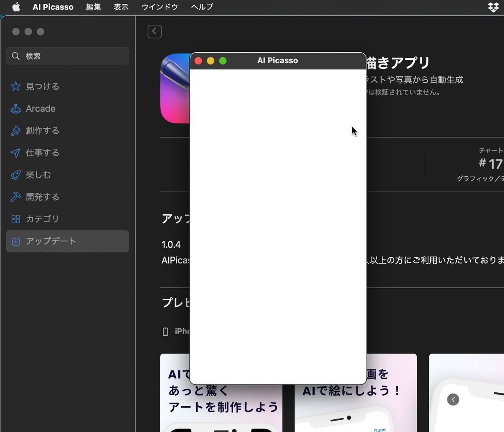Viewport: 504px width, 432px height.
Task: Click the magnifier icon in search field
Action: 16,56
